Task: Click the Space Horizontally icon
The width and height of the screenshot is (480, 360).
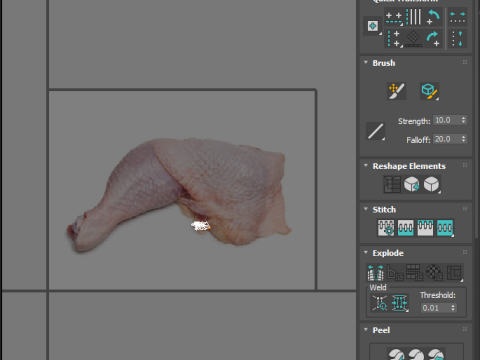Action: pyautogui.click(x=457, y=18)
